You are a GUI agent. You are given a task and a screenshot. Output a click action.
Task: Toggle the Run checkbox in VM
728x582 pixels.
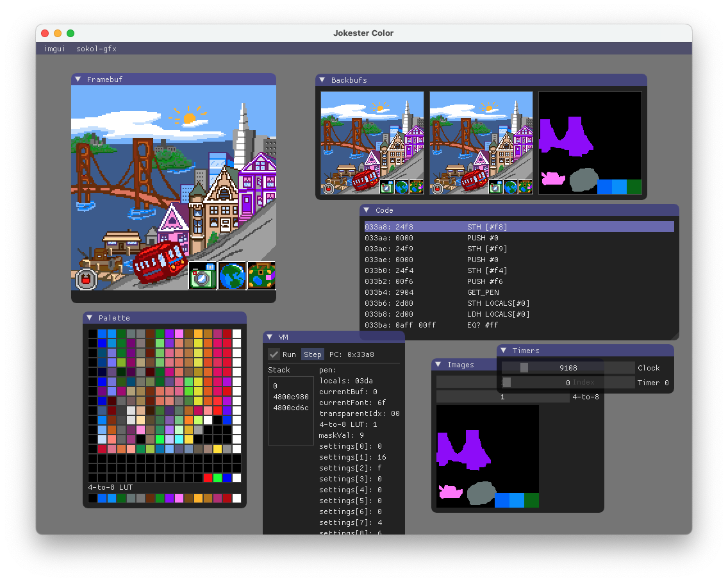click(274, 354)
